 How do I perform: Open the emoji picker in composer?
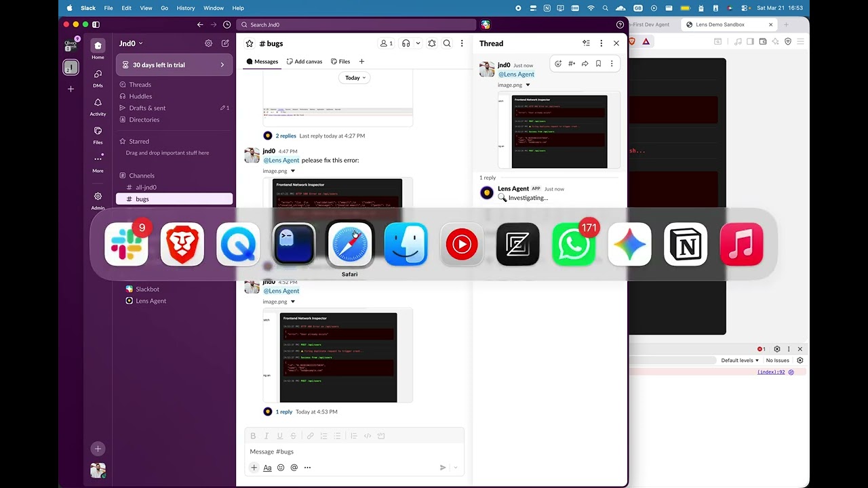coord(281,468)
